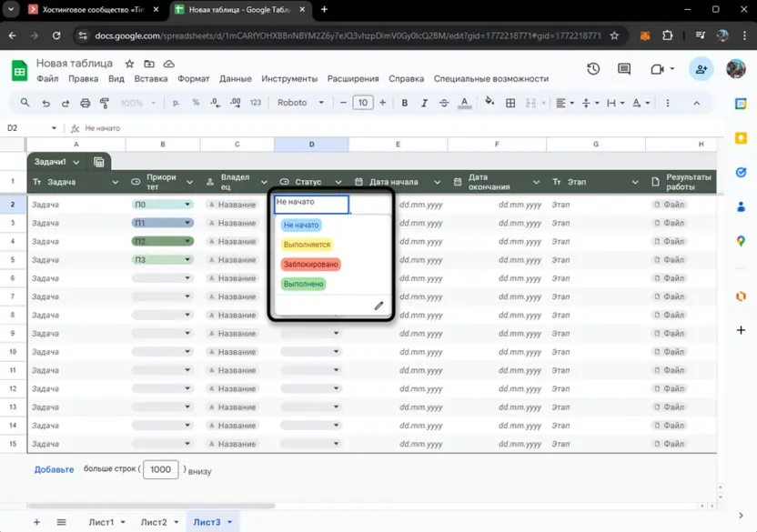Open table view icon next to Задачи1

(99, 162)
